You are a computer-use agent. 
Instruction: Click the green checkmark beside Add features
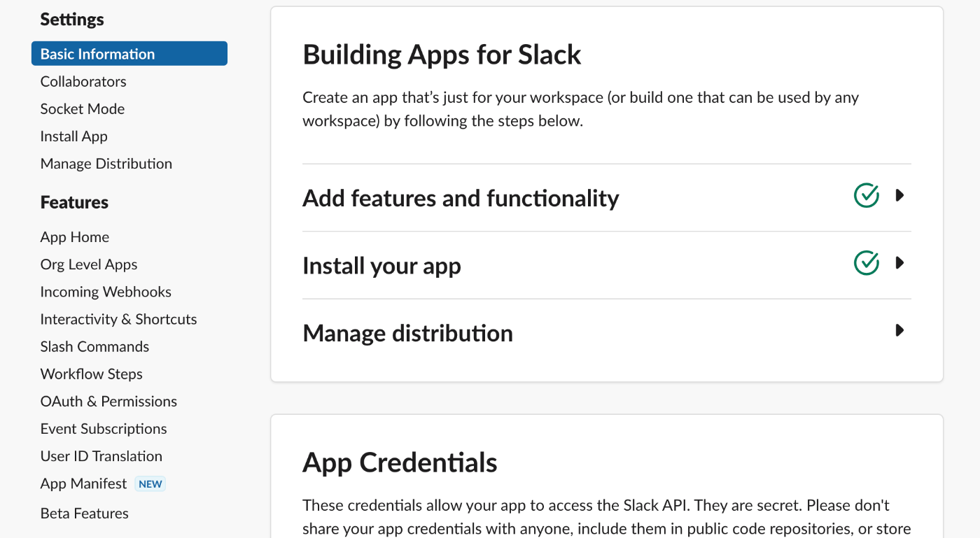(867, 195)
